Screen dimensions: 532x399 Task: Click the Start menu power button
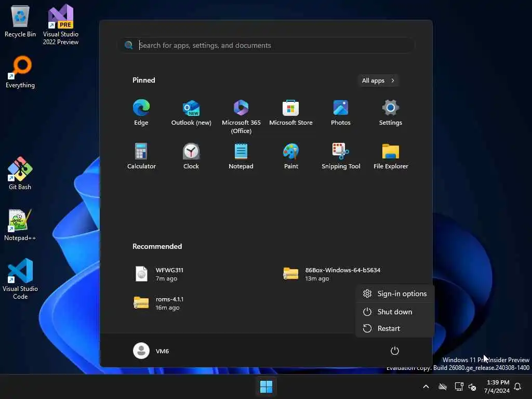[395, 351]
